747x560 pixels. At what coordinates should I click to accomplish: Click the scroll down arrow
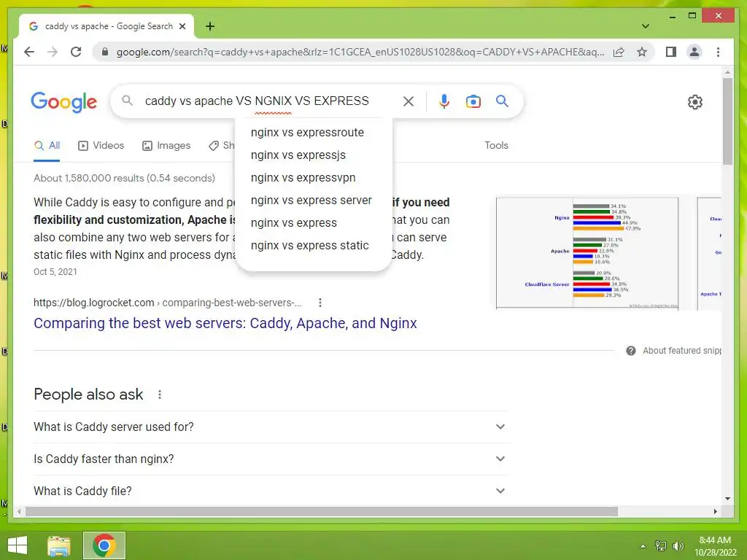727,499
